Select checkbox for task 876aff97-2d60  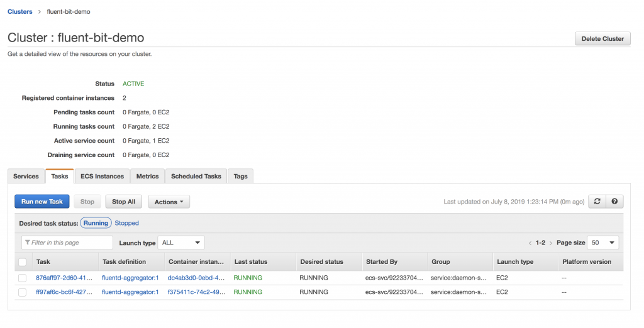(x=22, y=278)
